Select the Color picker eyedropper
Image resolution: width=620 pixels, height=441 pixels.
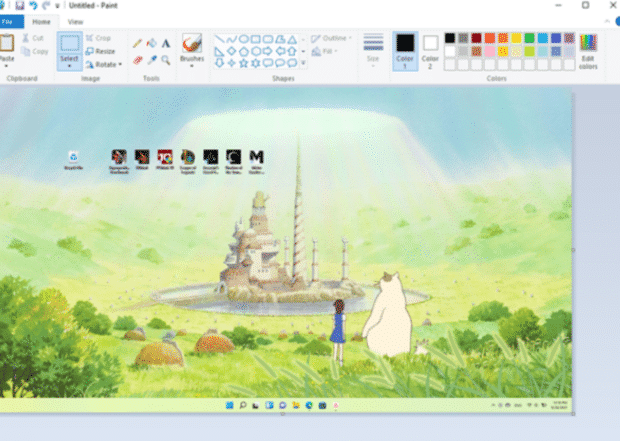tap(151, 60)
